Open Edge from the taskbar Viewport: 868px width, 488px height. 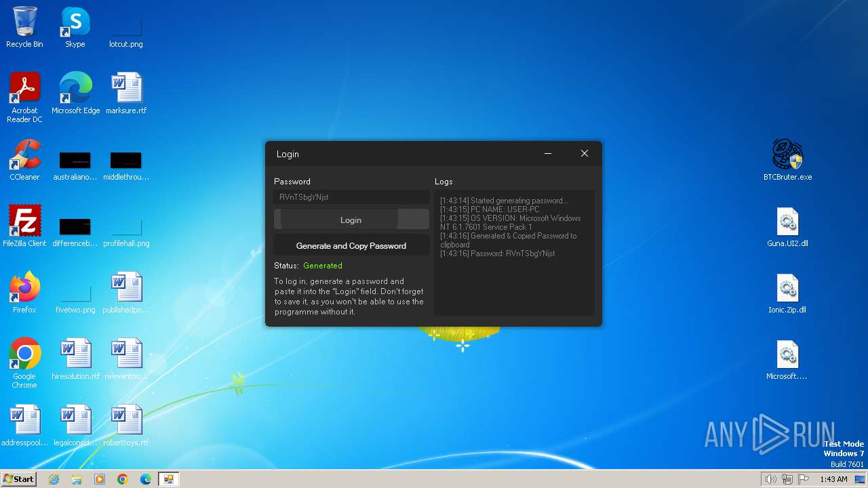click(x=146, y=479)
